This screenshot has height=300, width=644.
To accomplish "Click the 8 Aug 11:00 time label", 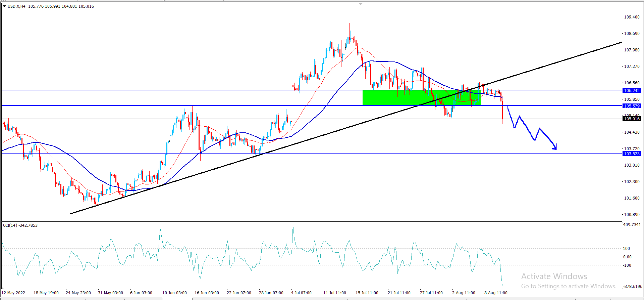I will [x=496, y=293].
